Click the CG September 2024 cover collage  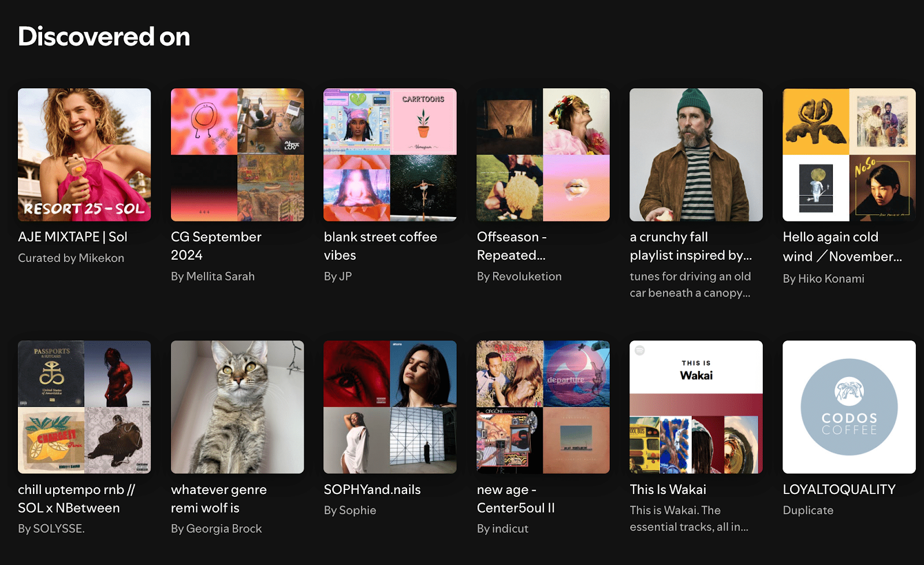click(x=237, y=155)
